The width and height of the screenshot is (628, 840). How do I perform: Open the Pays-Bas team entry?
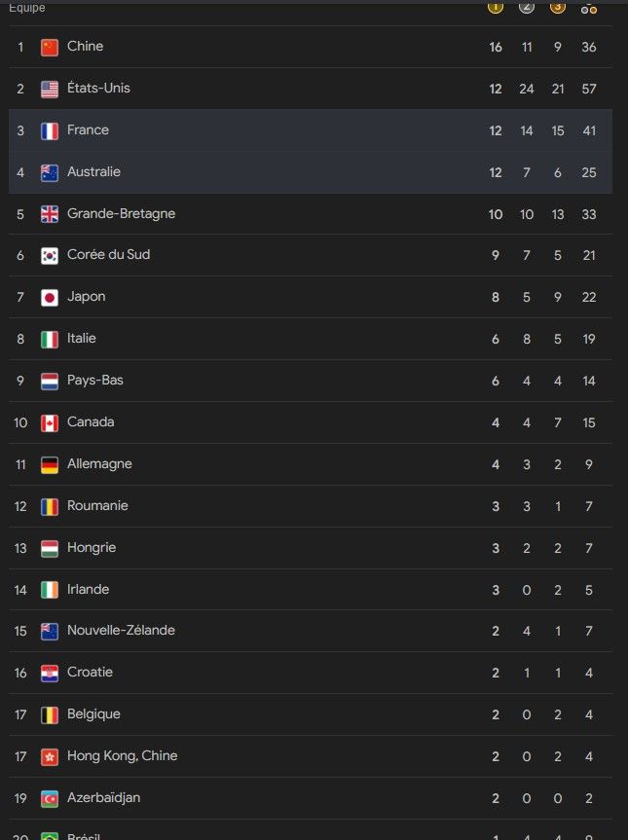click(311, 381)
